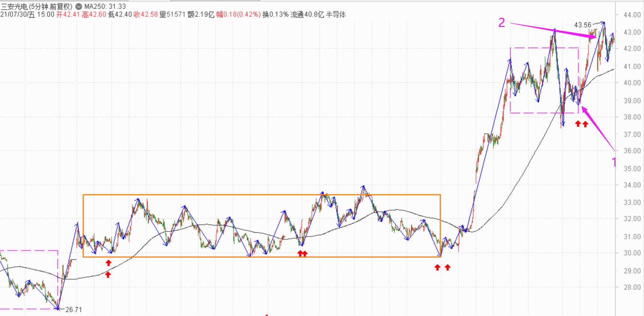644x316 pixels.
Task: Click the 26.71 low price marker
Action: (73, 310)
